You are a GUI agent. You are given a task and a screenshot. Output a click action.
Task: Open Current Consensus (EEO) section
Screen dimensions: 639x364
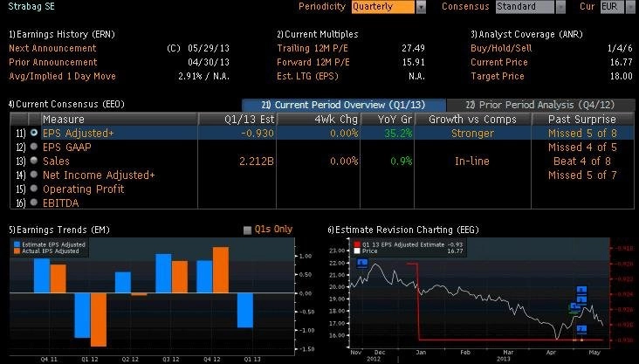[x=66, y=104]
